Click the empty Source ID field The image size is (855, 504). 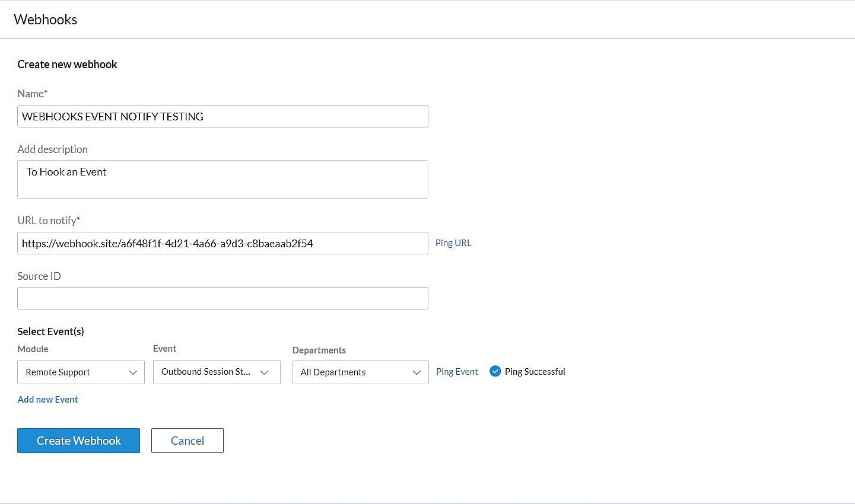223,298
